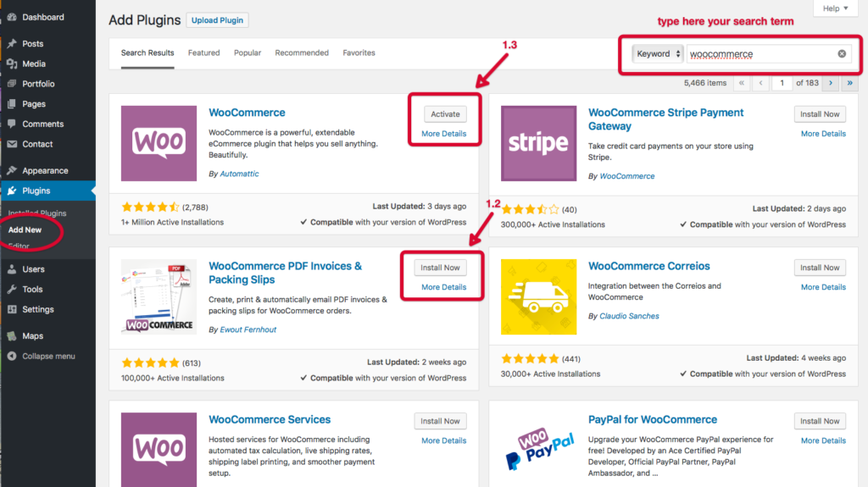Switch to the Search Results tab
Screen dimensions: 868x487
[x=147, y=53]
